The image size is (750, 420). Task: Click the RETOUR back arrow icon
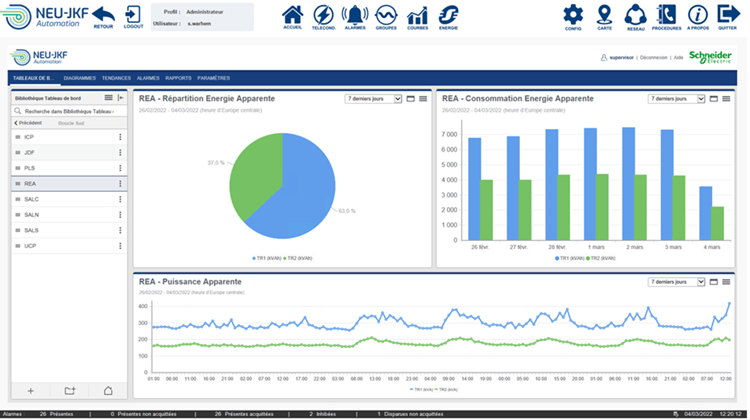[103, 16]
